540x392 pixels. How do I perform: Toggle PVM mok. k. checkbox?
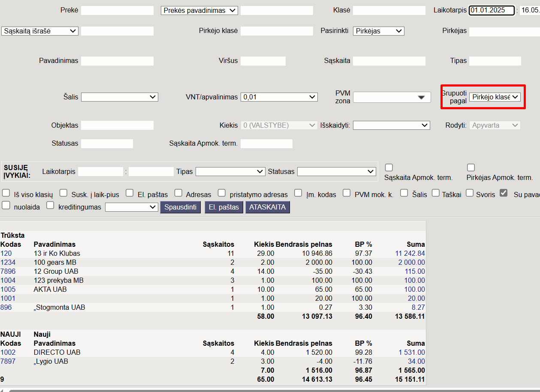tap(347, 193)
